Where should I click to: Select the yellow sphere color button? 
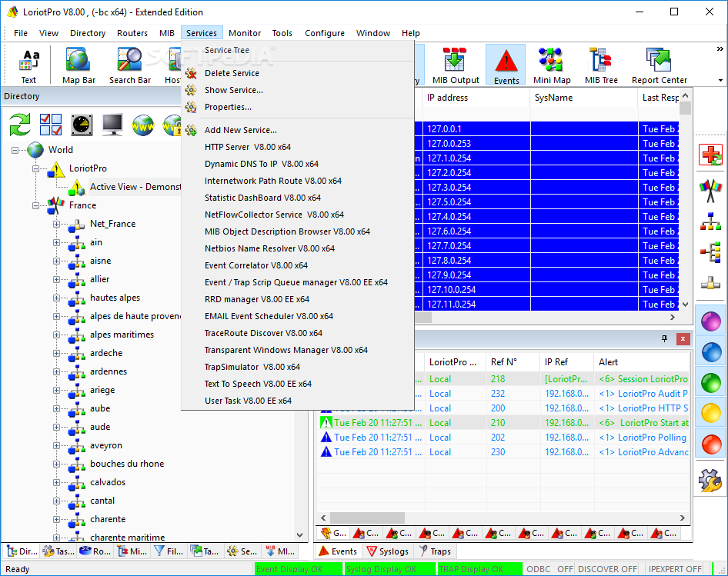711,413
